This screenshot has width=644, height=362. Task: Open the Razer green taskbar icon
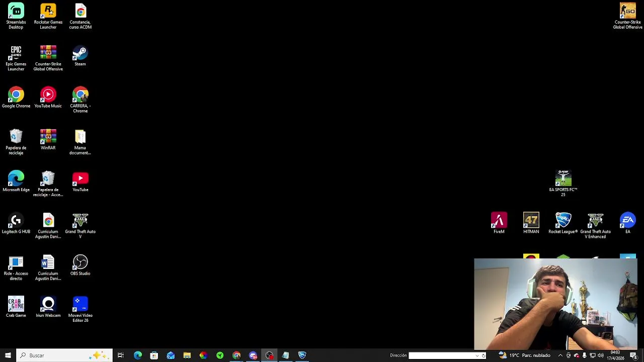(x=220, y=355)
